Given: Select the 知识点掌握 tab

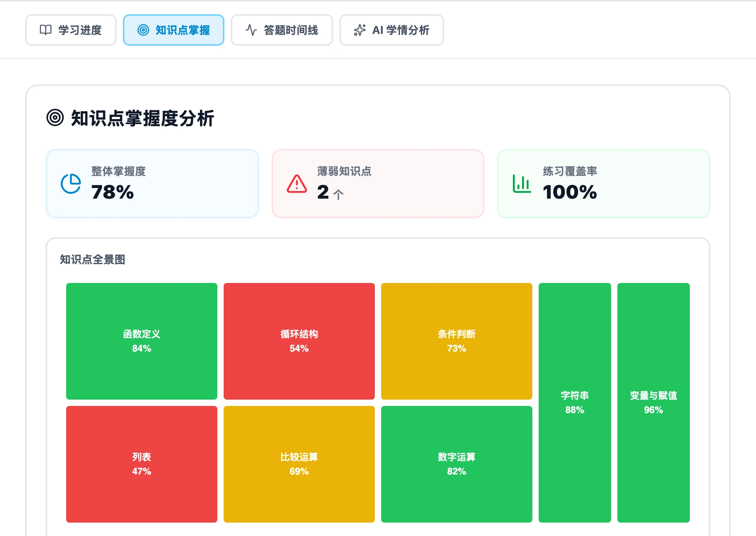Looking at the screenshot, I should point(174,30).
